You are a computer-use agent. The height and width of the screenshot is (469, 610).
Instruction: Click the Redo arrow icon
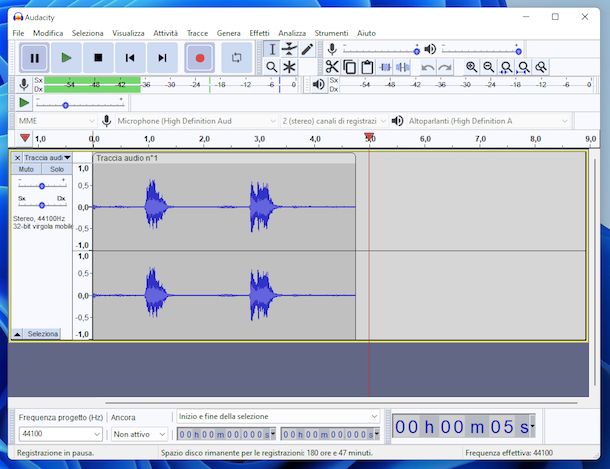point(445,67)
